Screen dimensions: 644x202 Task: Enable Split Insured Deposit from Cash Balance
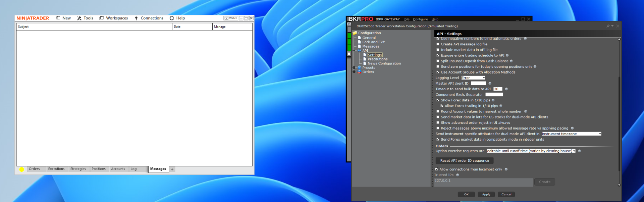click(438, 61)
